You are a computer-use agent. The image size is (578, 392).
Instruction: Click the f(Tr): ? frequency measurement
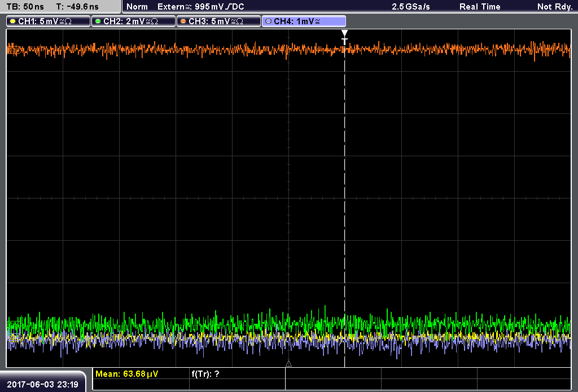pos(205,374)
